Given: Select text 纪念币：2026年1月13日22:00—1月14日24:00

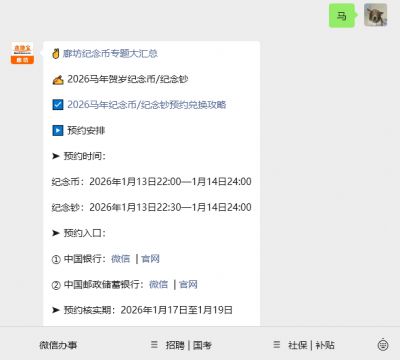Looking at the screenshot, I should tap(152, 182).
